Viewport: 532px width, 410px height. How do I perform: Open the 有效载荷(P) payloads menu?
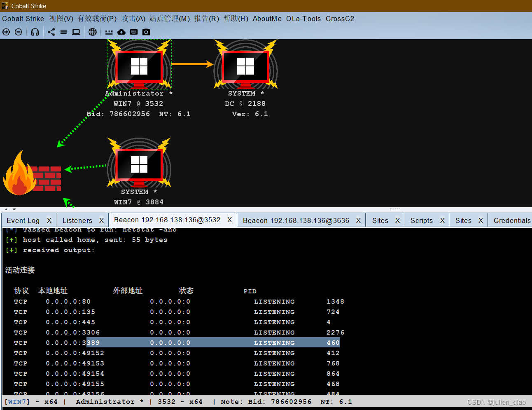pyautogui.click(x=97, y=19)
